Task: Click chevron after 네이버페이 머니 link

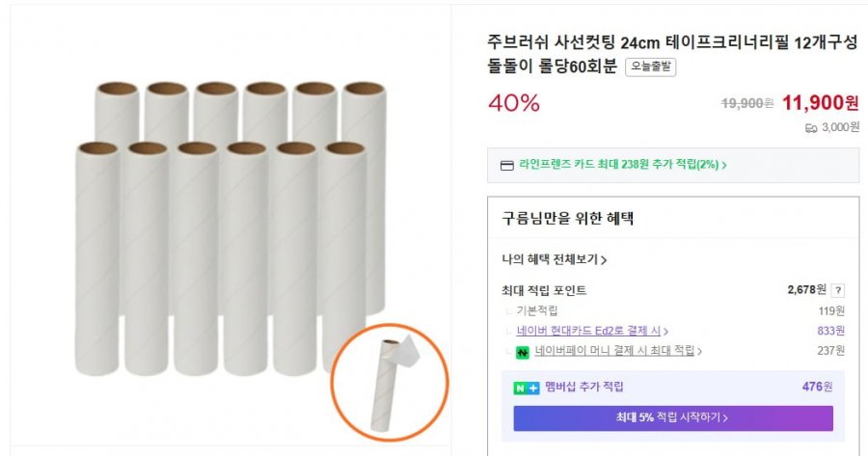Action: (700, 352)
